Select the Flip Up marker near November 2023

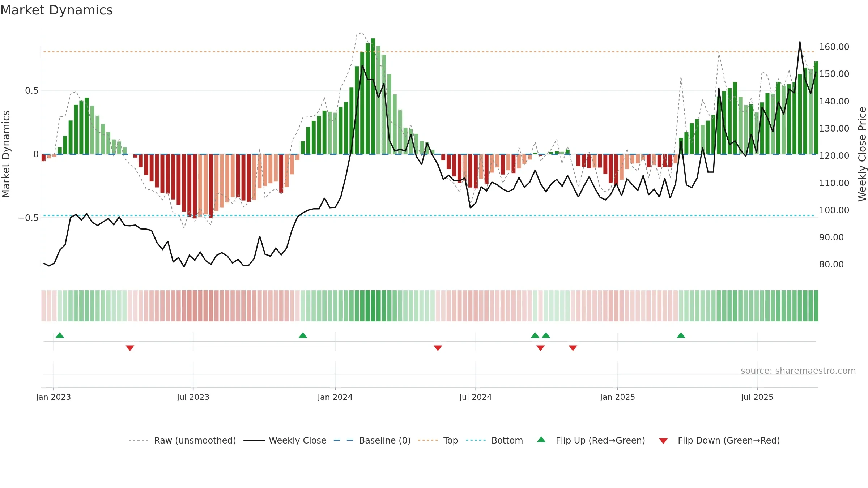tap(303, 335)
